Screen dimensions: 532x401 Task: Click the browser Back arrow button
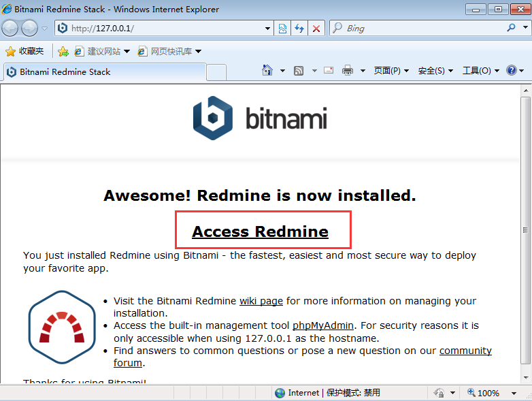tap(10, 28)
